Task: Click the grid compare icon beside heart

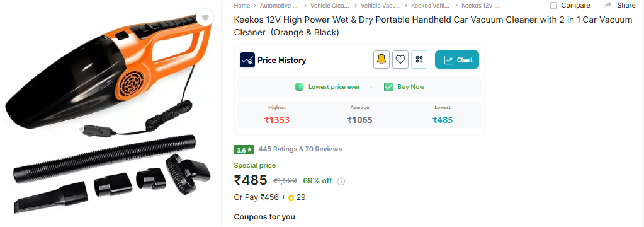Action: click(419, 60)
